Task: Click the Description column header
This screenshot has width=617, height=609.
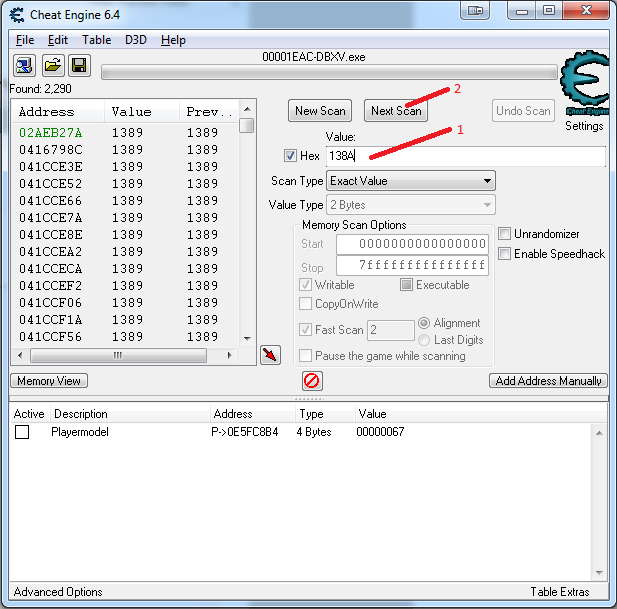Action: tap(130, 414)
